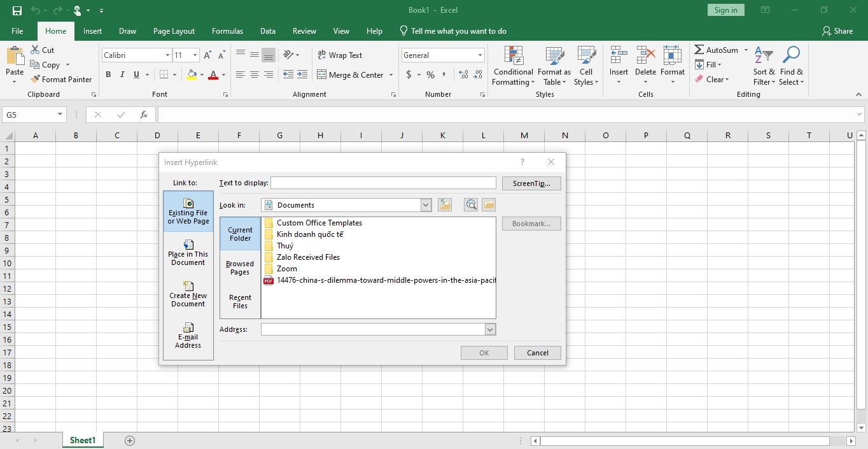
Task: Open Find & Select menu
Action: click(x=792, y=66)
